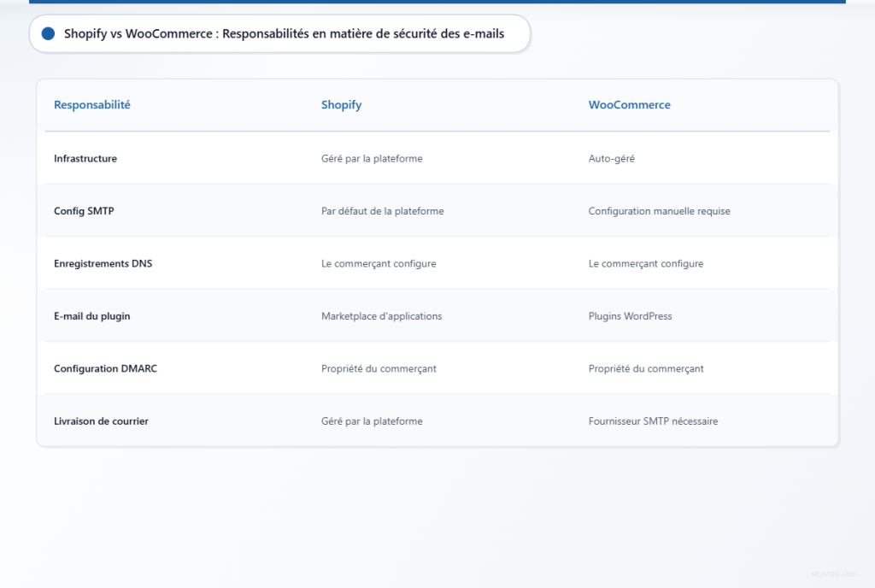Click the Config SMTP row label

pyautogui.click(x=85, y=211)
